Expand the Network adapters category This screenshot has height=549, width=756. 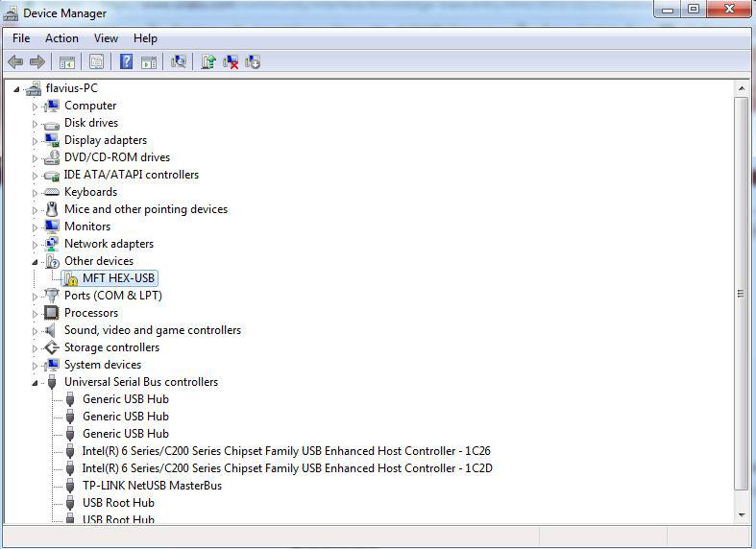[35, 245]
